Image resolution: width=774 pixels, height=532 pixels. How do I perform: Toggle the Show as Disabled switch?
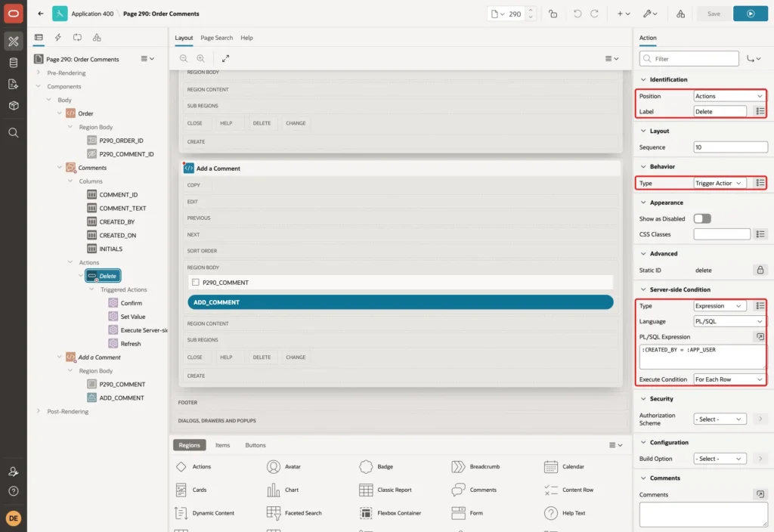coord(702,218)
